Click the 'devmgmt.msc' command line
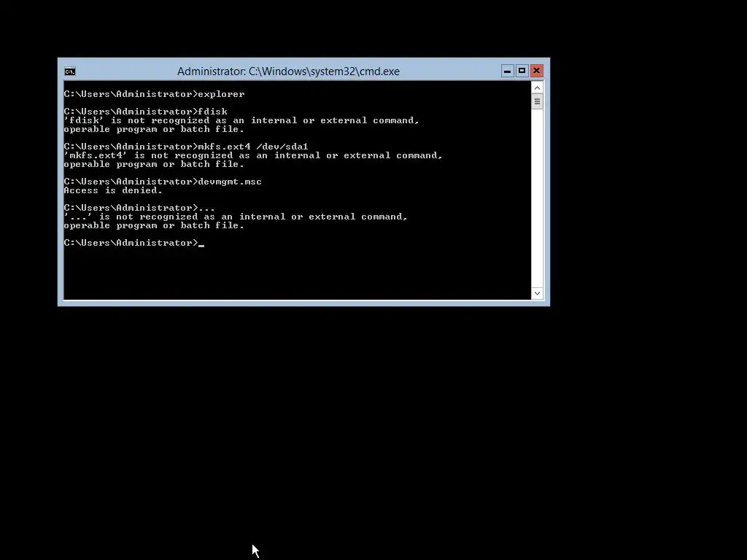 pos(163,182)
